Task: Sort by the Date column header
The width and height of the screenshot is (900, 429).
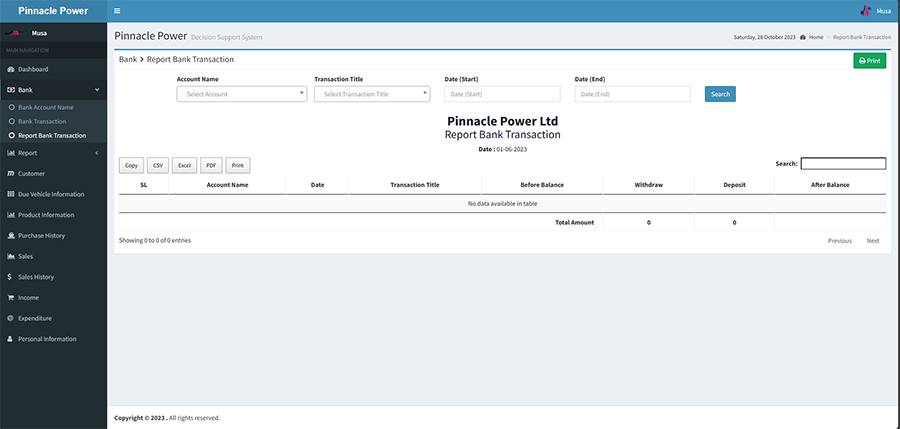Action: coord(317,185)
